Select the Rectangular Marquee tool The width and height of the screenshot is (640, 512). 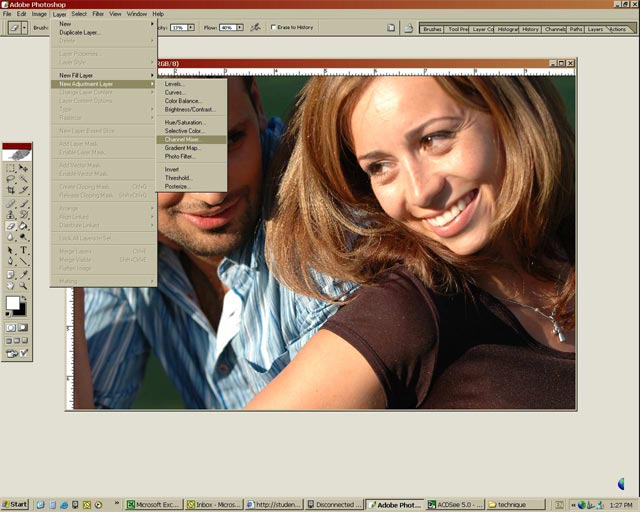(x=11, y=168)
